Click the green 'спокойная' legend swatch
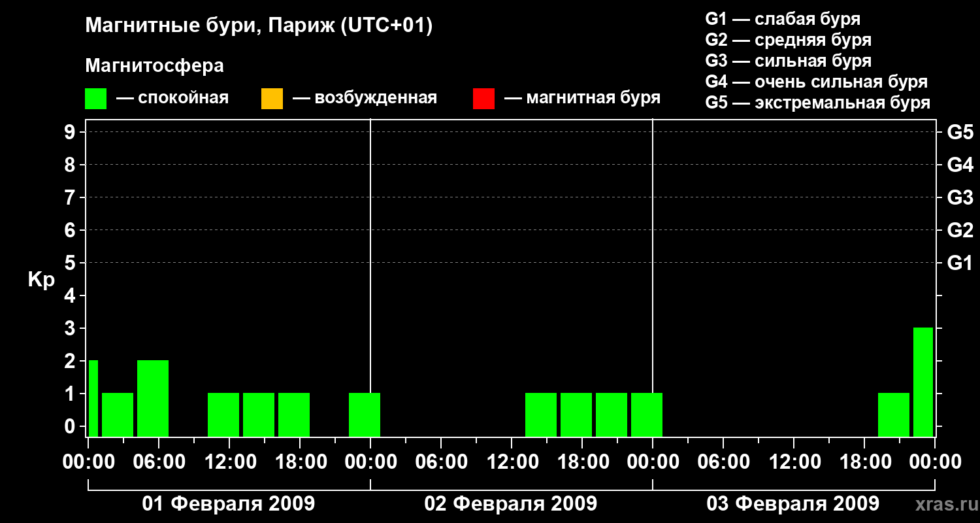The height and width of the screenshot is (523, 980). [x=95, y=99]
